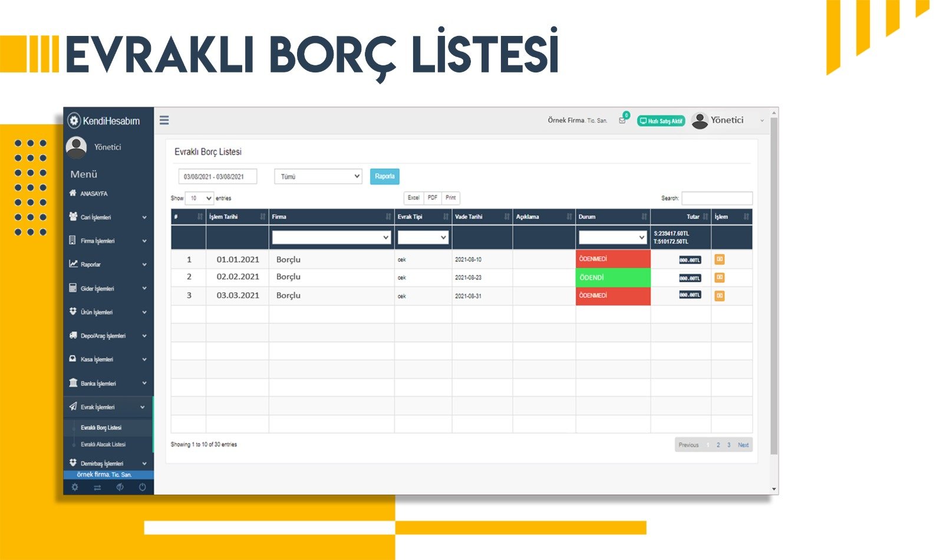
Task: Expand Cari İşlemleri menu
Action: point(108,217)
